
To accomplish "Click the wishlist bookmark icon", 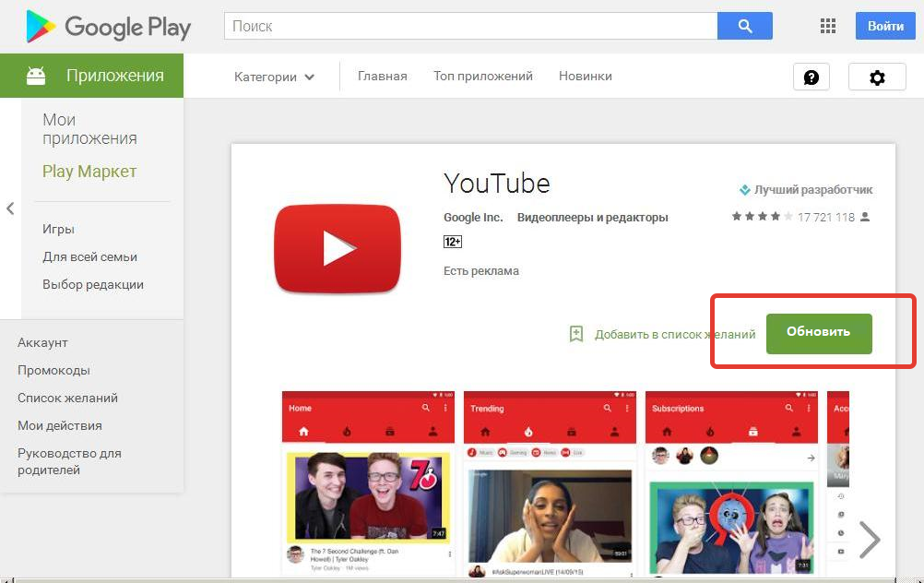I will (x=576, y=334).
